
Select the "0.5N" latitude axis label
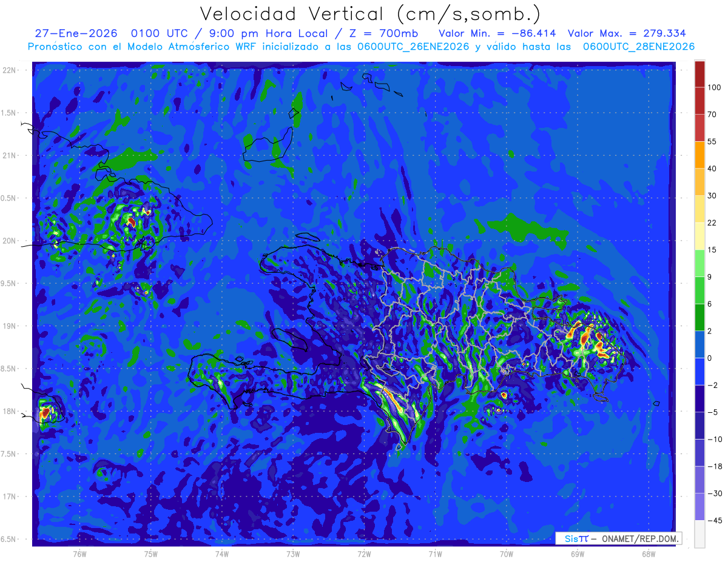(9, 198)
